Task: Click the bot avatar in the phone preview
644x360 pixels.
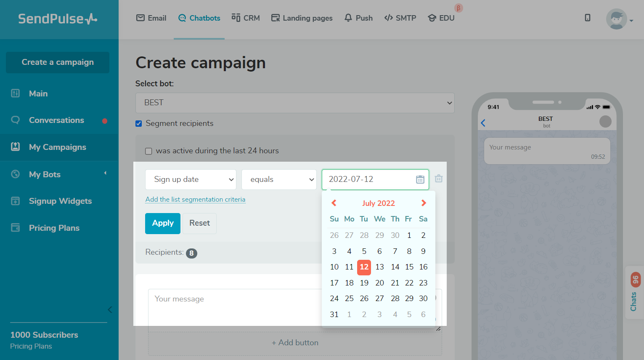Action: pyautogui.click(x=605, y=122)
